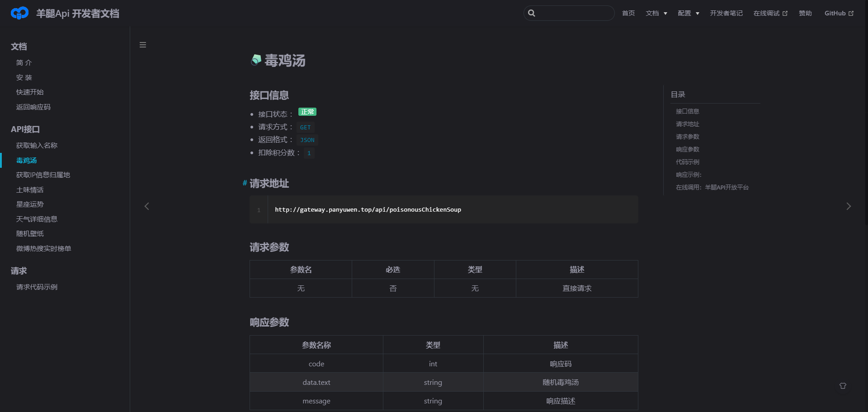Open 在线调试 external link
Screen dimensions: 868x412
(x=770, y=13)
